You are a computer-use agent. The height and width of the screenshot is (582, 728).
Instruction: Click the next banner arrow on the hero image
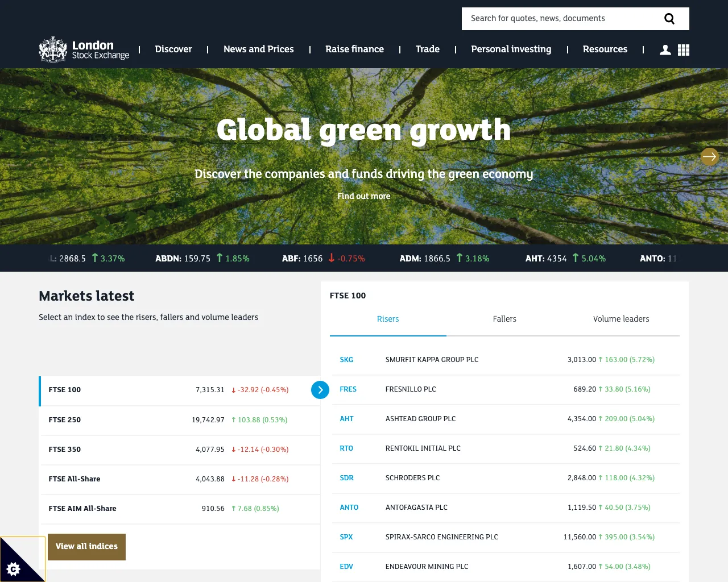point(709,156)
